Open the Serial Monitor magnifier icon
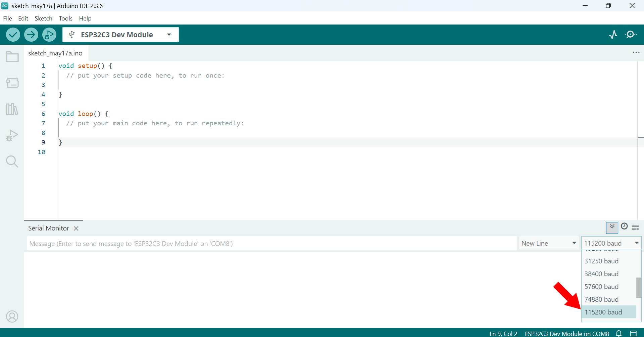Viewport: 644px width, 337px height. (x=631, y=35)
